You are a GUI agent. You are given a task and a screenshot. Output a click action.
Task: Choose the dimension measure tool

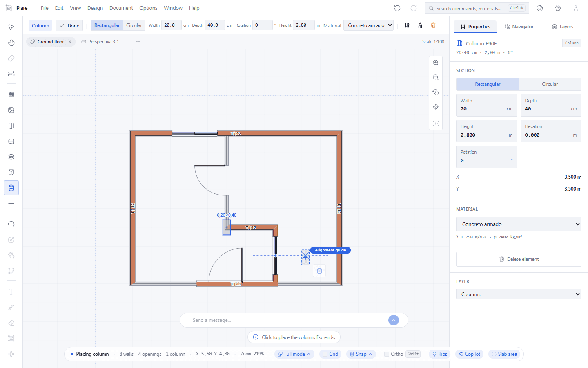[11, 74]
